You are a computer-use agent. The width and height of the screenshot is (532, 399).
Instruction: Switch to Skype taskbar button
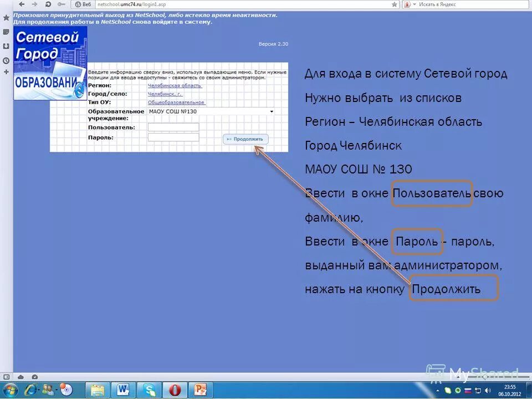coord(149,390)
